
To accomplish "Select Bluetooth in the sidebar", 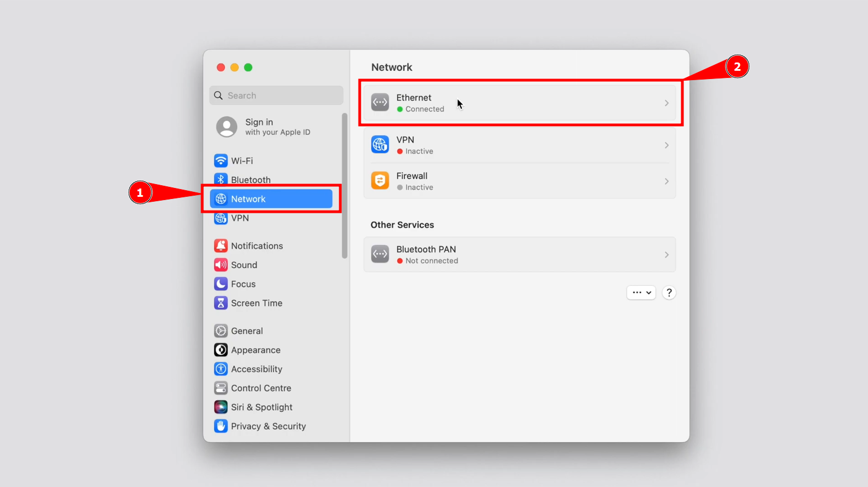I will pos(251,180).
